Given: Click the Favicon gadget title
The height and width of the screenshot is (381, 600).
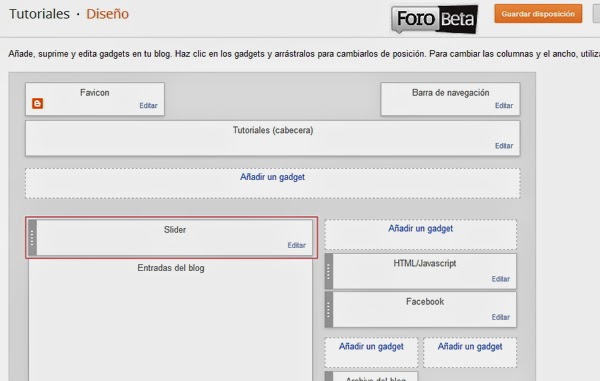Looking at the screenshot, I should 95,93.
